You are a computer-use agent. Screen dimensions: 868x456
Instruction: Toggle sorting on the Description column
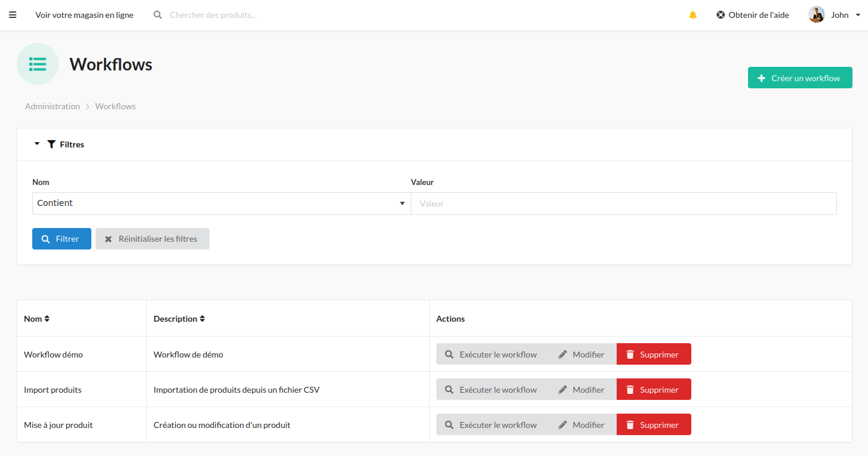(x=202, y=318)
